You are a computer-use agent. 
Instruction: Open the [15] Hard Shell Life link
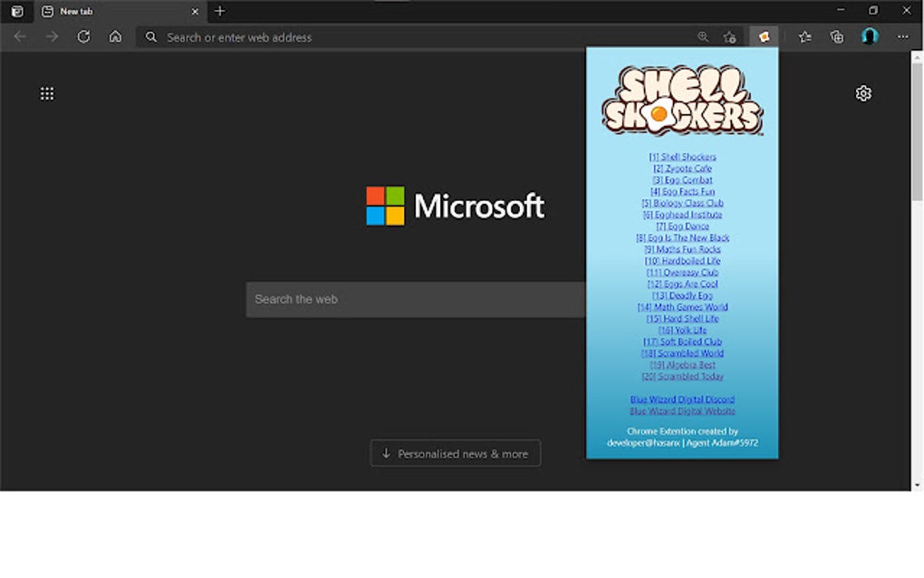[682, 319]
